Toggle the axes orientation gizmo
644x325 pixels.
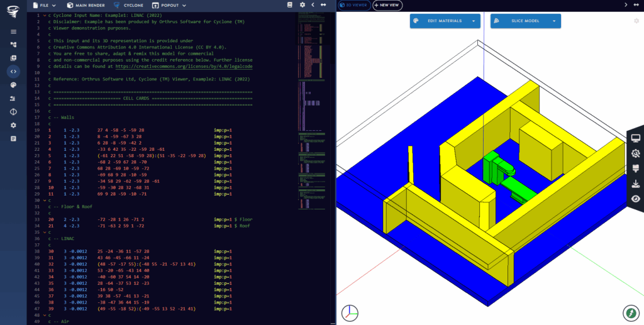[350, 312]
